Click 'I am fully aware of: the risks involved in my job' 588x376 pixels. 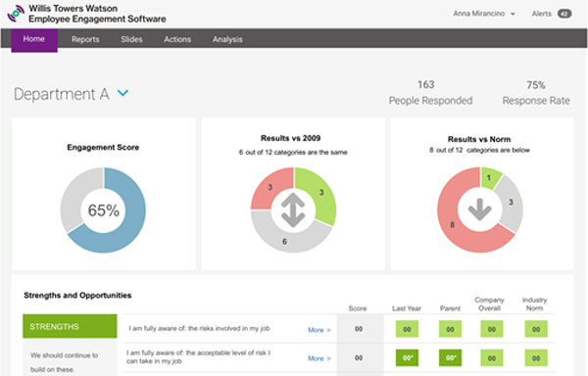(200, 328)
